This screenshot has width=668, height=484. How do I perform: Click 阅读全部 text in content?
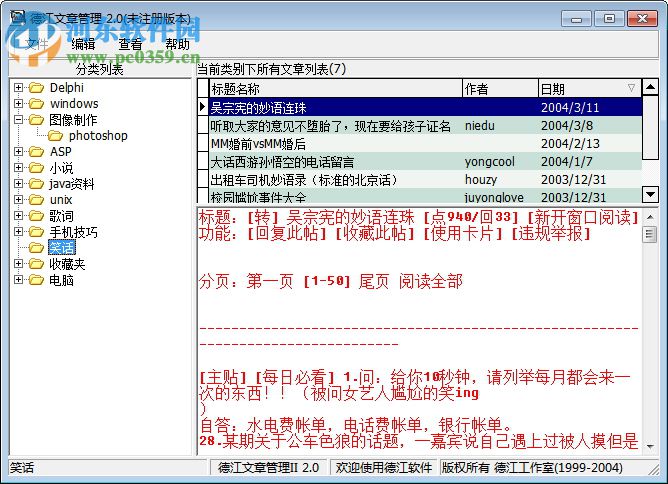click(431, 281)
